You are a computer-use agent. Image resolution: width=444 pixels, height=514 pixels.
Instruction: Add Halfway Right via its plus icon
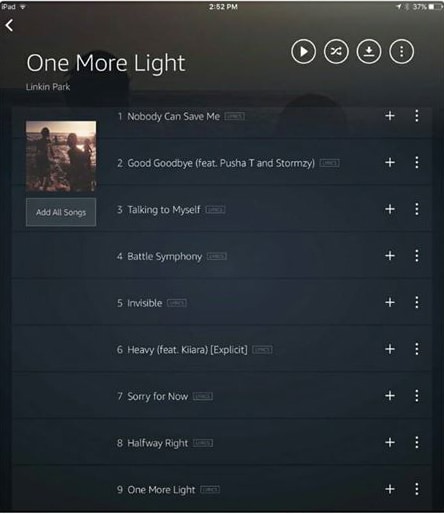[390, 443]
